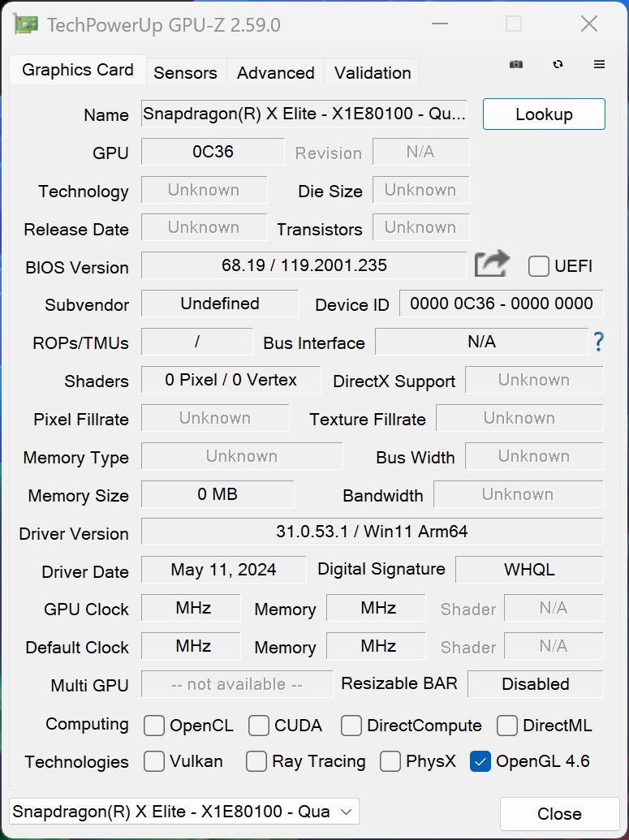Image resolution: width=629 pixels, height=840 pixels.
Task: Click the GPU Clock MHz field
Action: pyautogui.click(x=191, y=608)
